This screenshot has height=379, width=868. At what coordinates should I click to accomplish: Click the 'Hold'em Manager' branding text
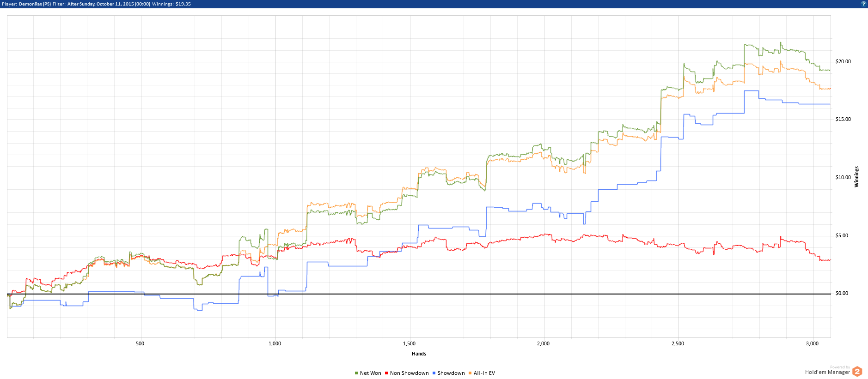827,372
